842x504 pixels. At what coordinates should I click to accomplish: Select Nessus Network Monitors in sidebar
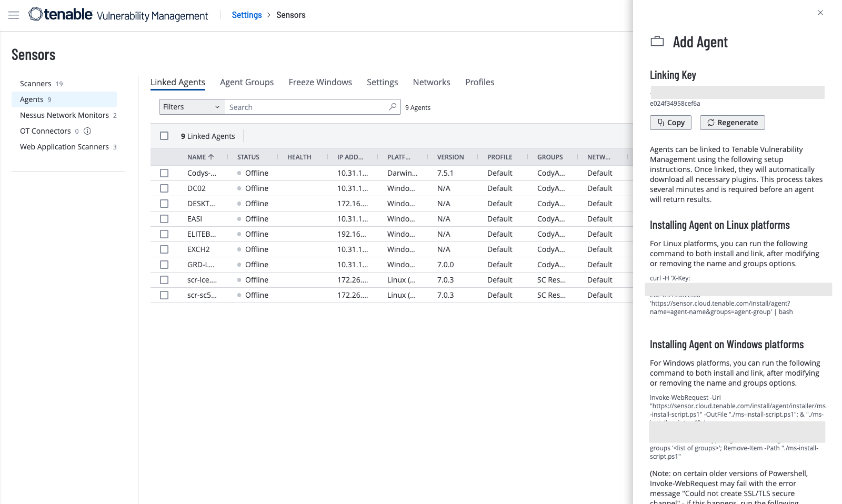64,115
